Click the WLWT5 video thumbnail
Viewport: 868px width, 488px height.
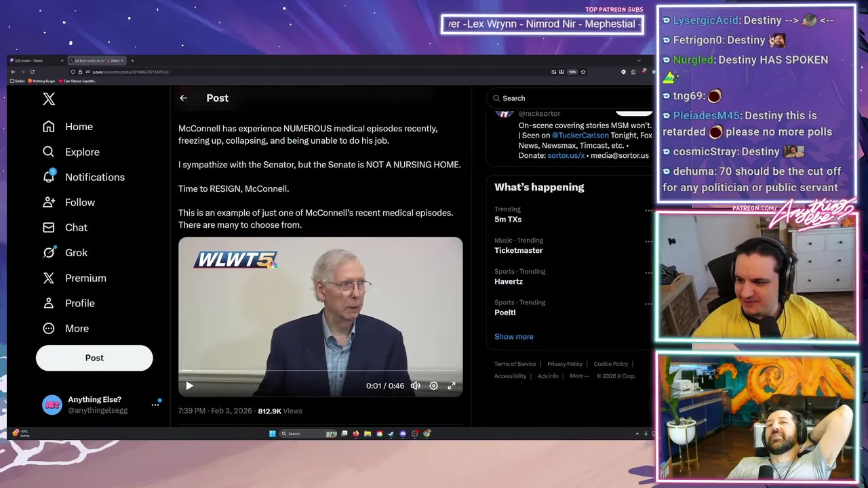pos(321,317)
